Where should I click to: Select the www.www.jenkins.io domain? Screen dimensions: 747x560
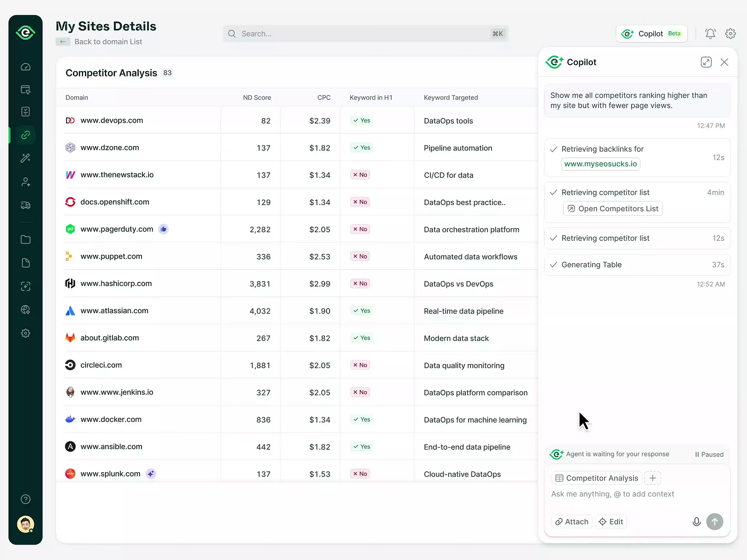click(117, 392)
